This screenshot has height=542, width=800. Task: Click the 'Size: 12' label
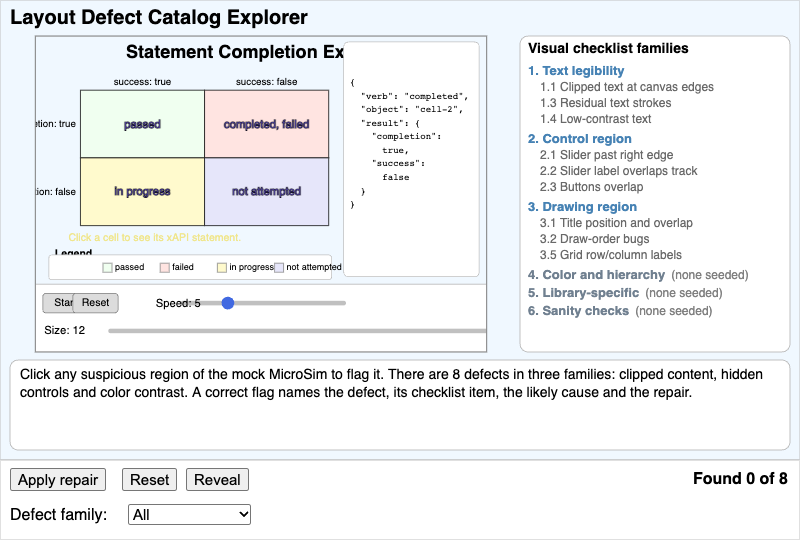64,330
